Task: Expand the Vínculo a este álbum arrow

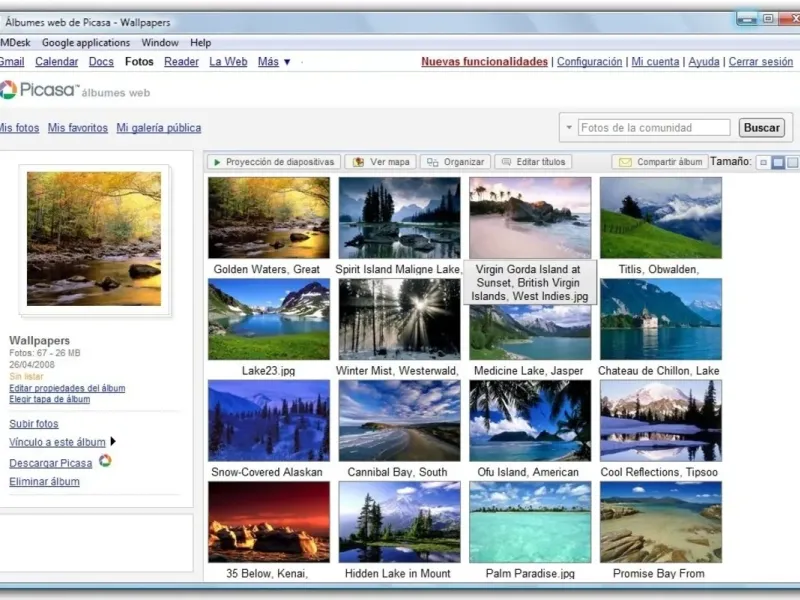Action: click(x=113, y=441)
